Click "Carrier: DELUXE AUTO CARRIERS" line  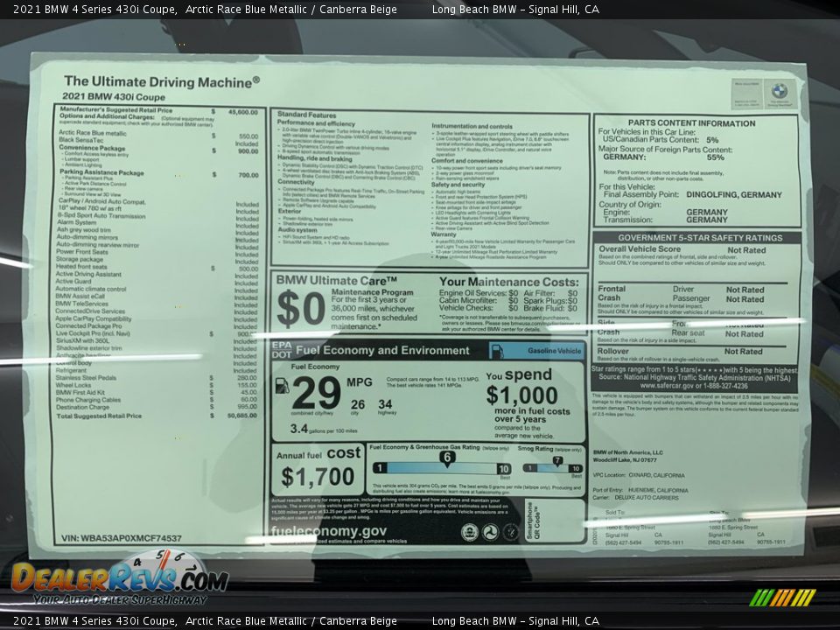pos(636,498)
